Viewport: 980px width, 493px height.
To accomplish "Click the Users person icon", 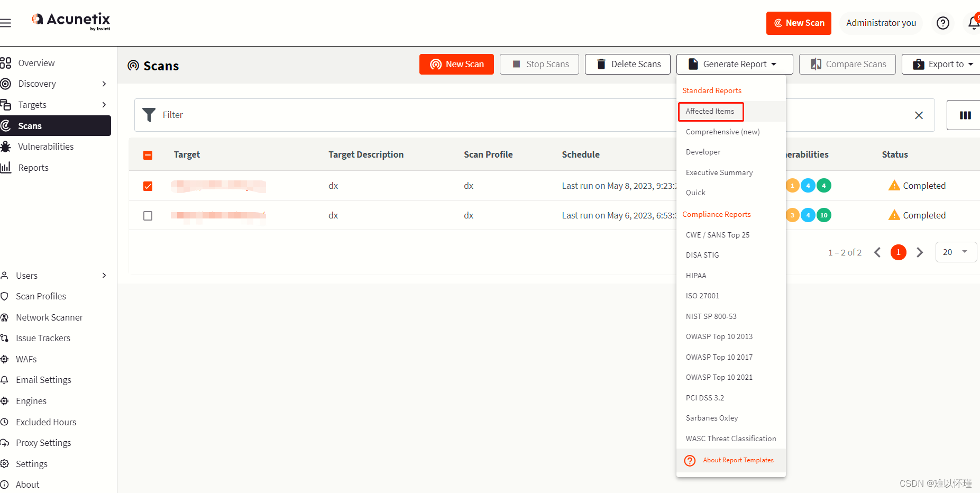I will click(x=4, y=276).
